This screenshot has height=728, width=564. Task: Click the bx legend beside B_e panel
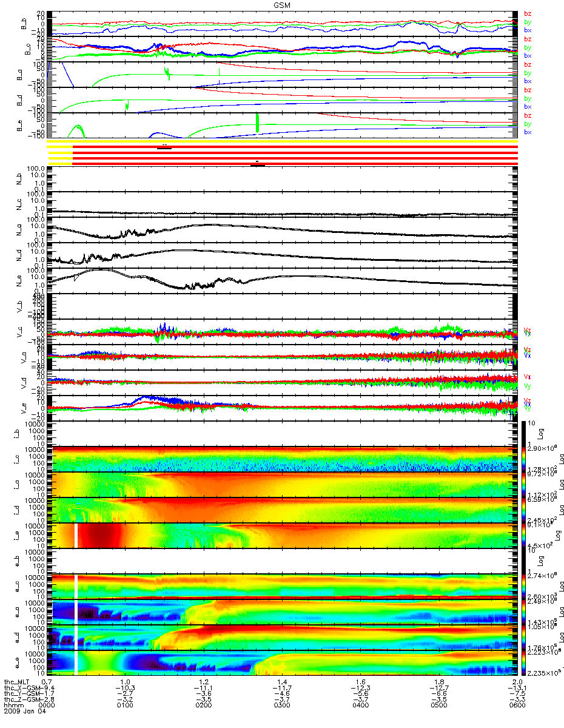pyautogui.click(x=528, y=132)
